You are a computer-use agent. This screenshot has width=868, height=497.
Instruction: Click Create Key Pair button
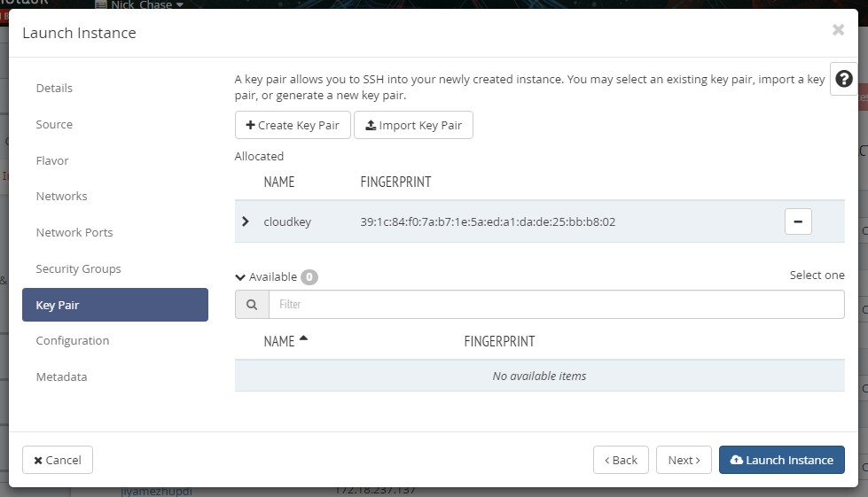click(x=293, y=125)
